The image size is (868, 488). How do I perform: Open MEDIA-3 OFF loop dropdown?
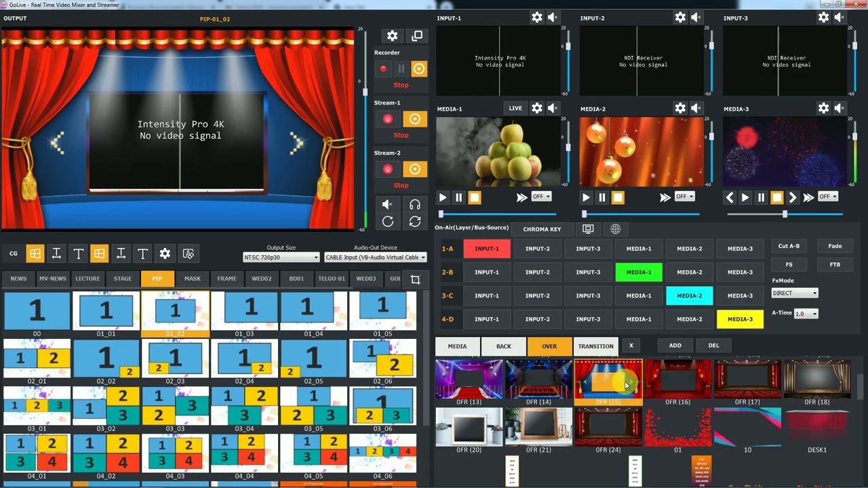827,197
